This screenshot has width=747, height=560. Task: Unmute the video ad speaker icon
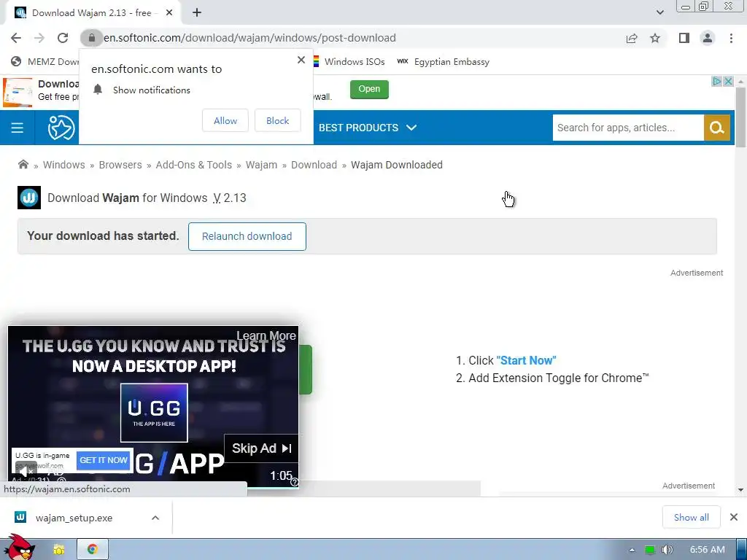26,470
